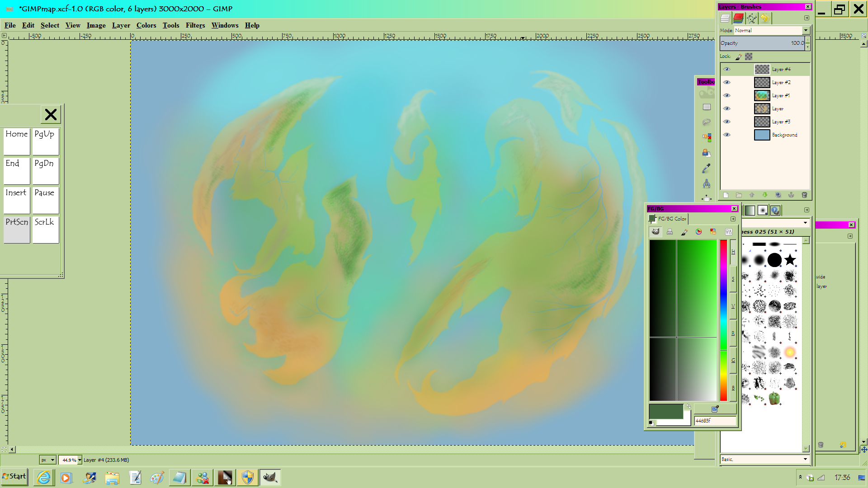
Task: Click the hex color field 44683f
Action: (715, 421)
